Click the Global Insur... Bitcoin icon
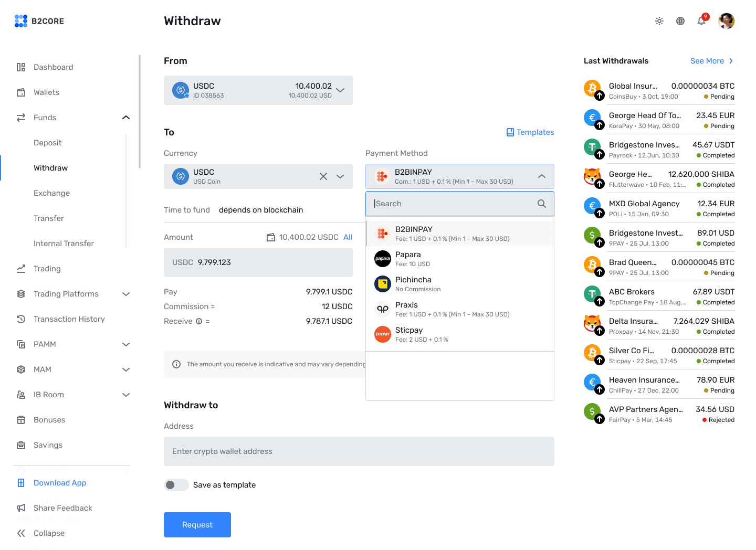The height and width of the screenshot is (550, 756). point(592,88)
